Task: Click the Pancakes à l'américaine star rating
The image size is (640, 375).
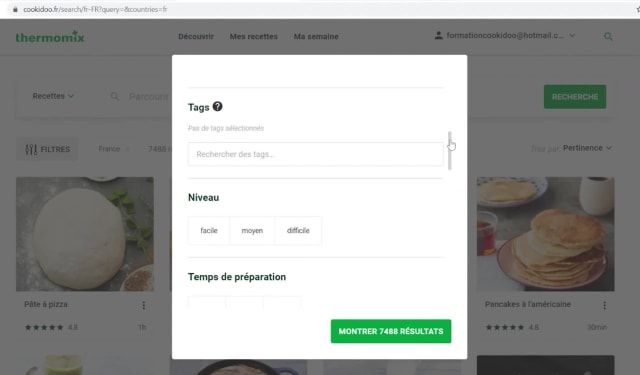Action: [x=505, y=327]
